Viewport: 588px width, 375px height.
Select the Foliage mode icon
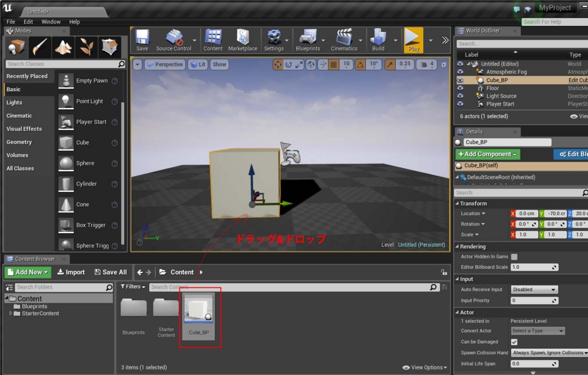(x=86, y=47)
